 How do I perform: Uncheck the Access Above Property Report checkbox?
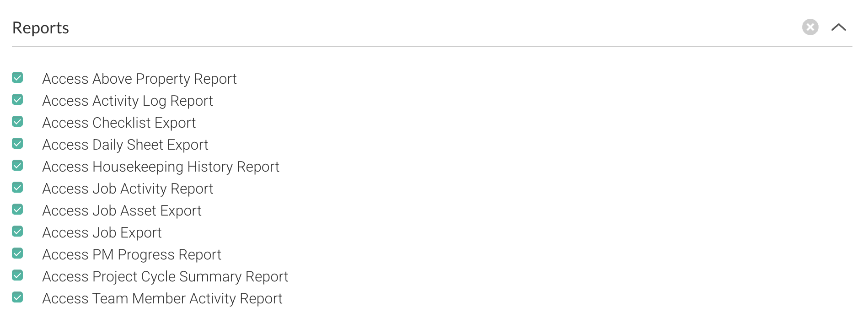click(17, 77)
